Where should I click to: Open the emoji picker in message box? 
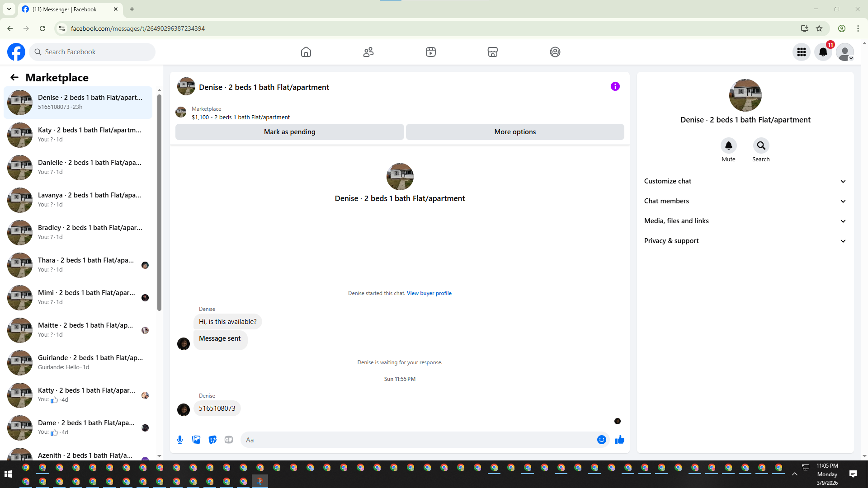click(601, 440)
